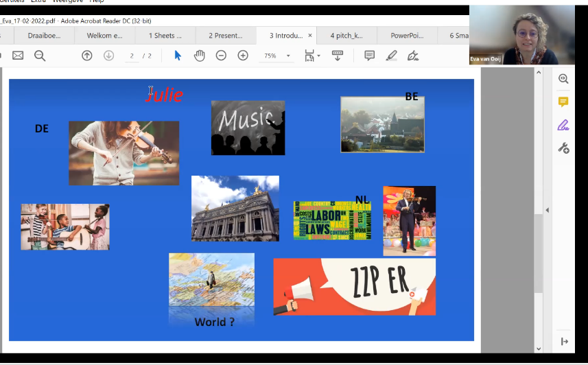Expand right pane with bottom arrow icon
Viewport: 588px width, 365px height.
(x=565, y=342)
